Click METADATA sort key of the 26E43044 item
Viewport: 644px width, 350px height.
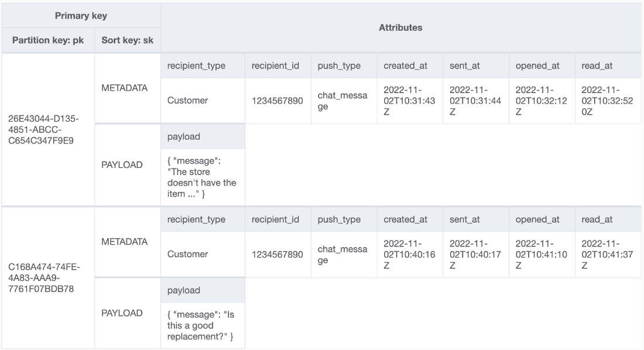coord(124,88)
